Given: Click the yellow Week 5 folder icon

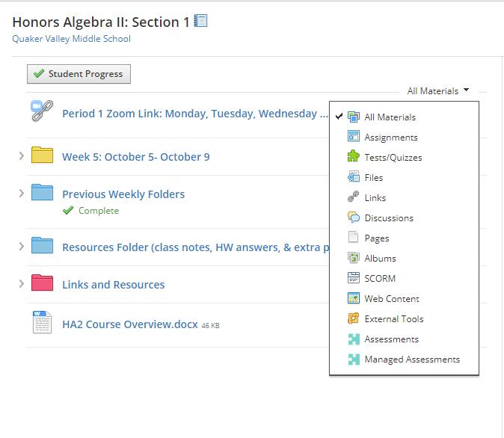Looking at the screenshot, I should coord(42,155).
